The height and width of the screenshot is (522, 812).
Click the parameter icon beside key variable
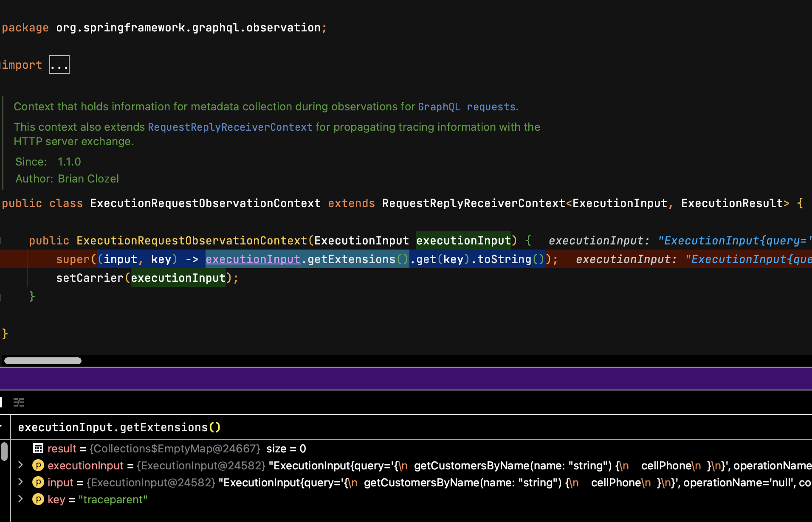coord(38,500)
